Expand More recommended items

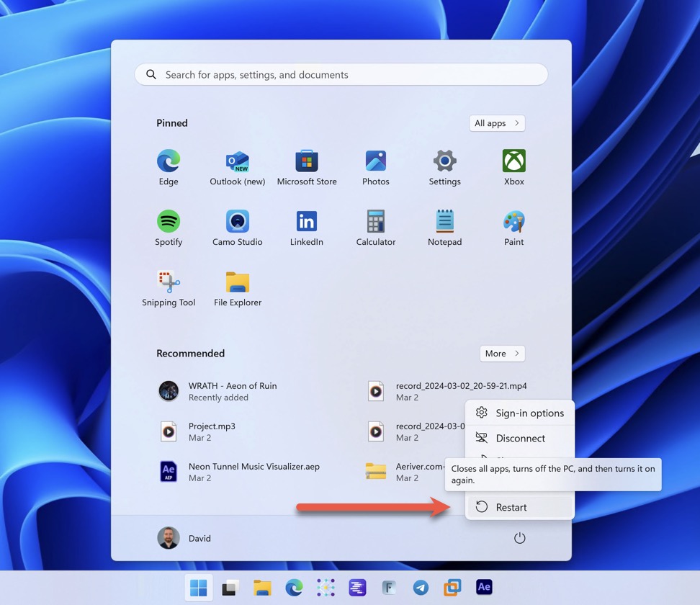pos(502,354)
